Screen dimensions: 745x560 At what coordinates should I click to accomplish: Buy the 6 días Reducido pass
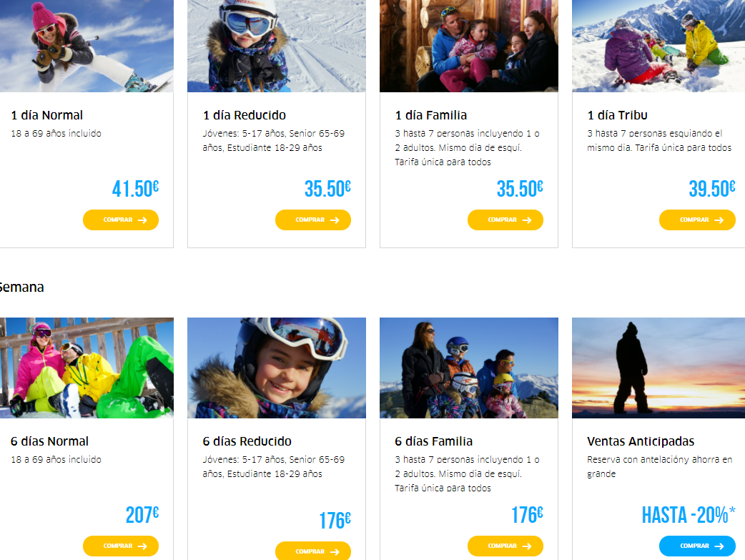312,551
